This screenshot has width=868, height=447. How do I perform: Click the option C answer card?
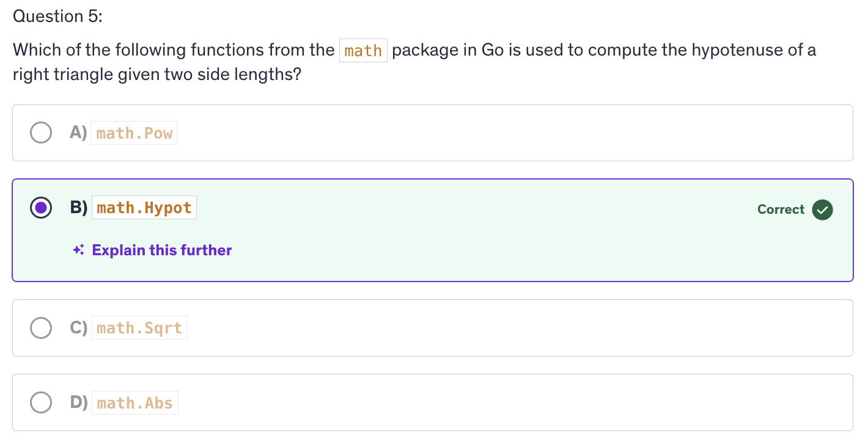point(428,328)
